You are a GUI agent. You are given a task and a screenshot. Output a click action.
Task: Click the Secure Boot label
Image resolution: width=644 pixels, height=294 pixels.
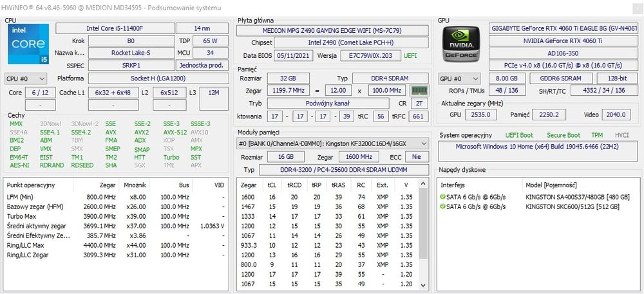coord(563,135)
